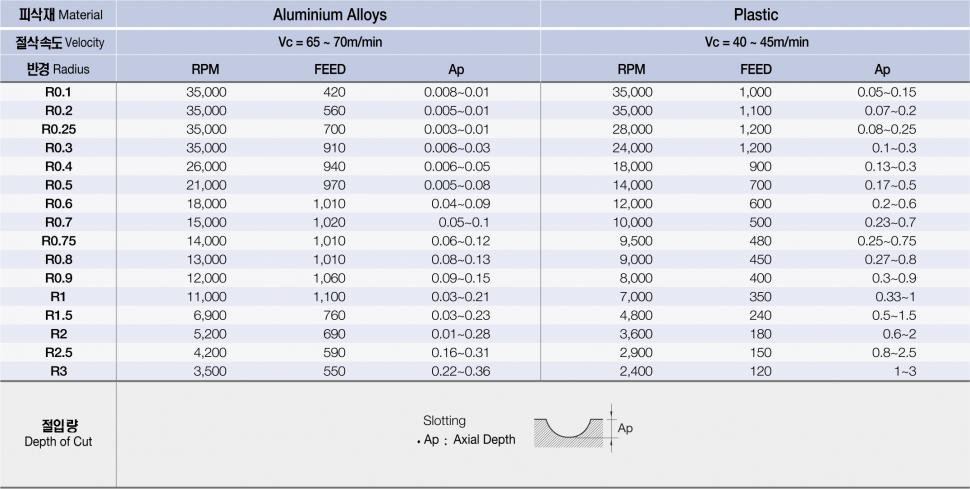This screenshot has width=970, height=489.
Task: Click the Vc = 65 ~ 70m/min velocity cell
Action: coord(330,42)
